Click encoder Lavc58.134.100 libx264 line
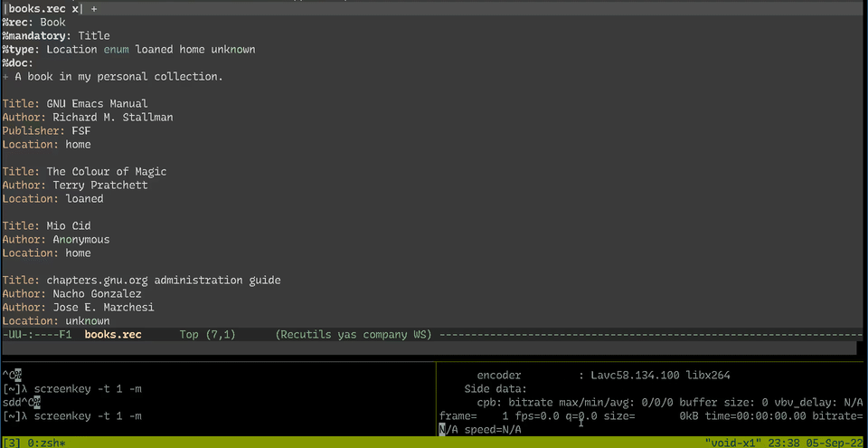Image resolution: width=868 pixels, height=448 pixels. pyautogui.click(x=603, y=376)
